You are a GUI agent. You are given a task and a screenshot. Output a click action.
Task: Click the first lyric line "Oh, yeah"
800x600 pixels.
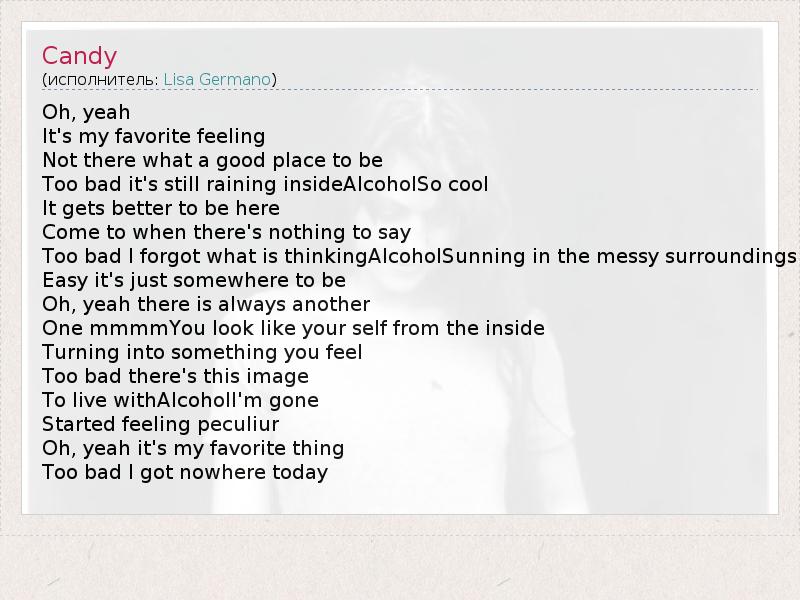(86, 112)
